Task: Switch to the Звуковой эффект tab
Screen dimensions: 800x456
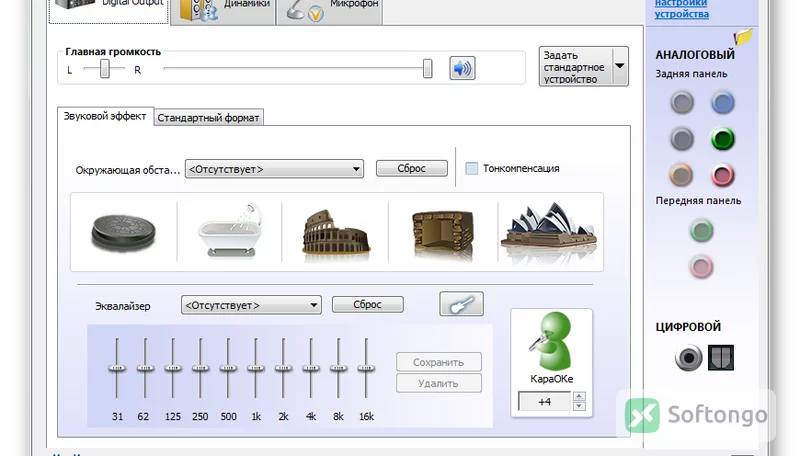Action: pos(105,116)
